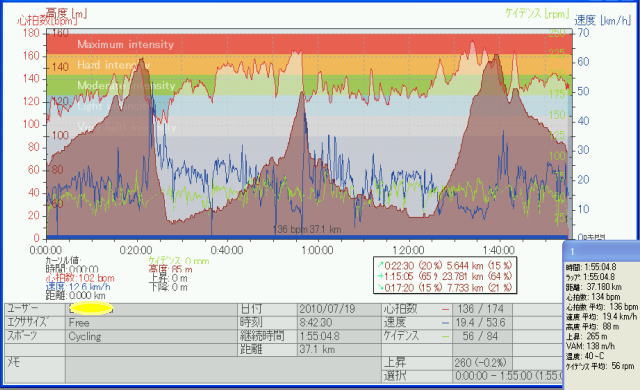The height and width of the screenshot is (390, 640).
Task: Select the 速度 [km/h] axis title
Action: [603, 20]
